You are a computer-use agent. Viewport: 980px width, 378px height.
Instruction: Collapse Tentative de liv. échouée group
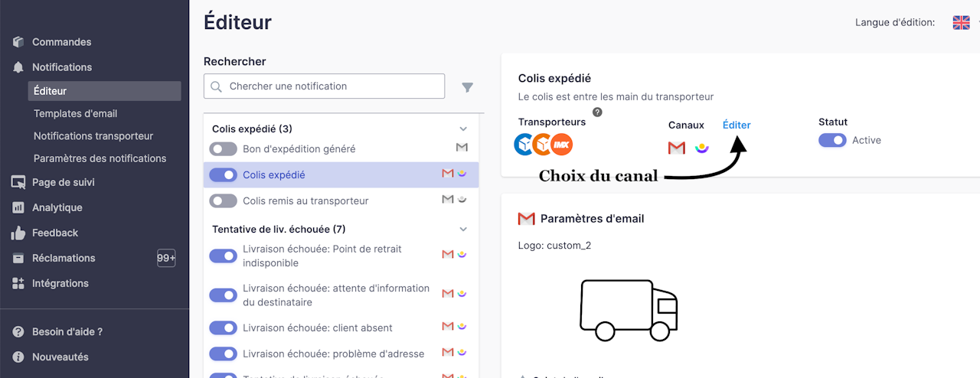click(462, 229)
